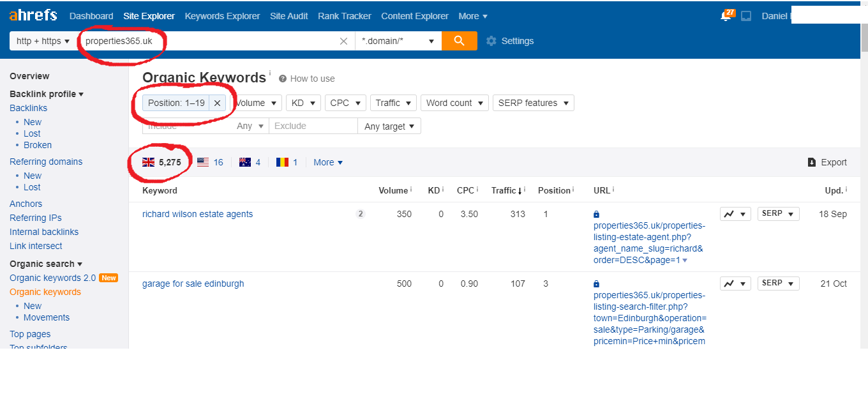This screenshot has height=401, width=868.
Task: Select the Australia flag 4 results
Action: [x=250, y=162]
